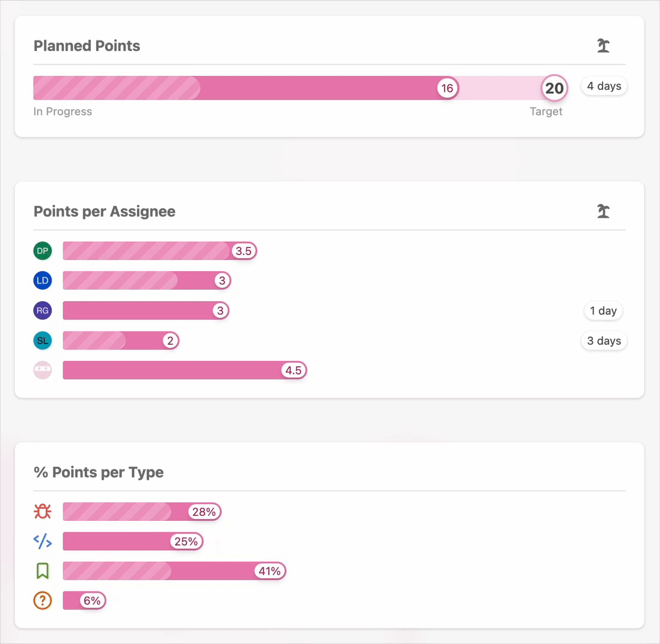Click the % Points per Type heading
660x644 pixels.
tap(99, 472)
